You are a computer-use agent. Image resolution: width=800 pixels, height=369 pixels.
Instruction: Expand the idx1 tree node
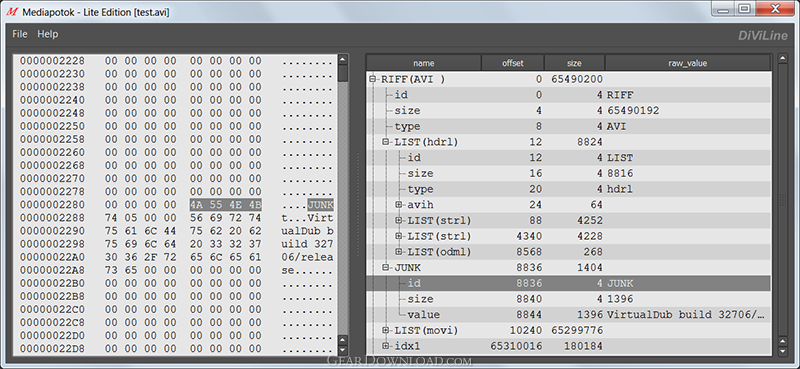(386, 346)
